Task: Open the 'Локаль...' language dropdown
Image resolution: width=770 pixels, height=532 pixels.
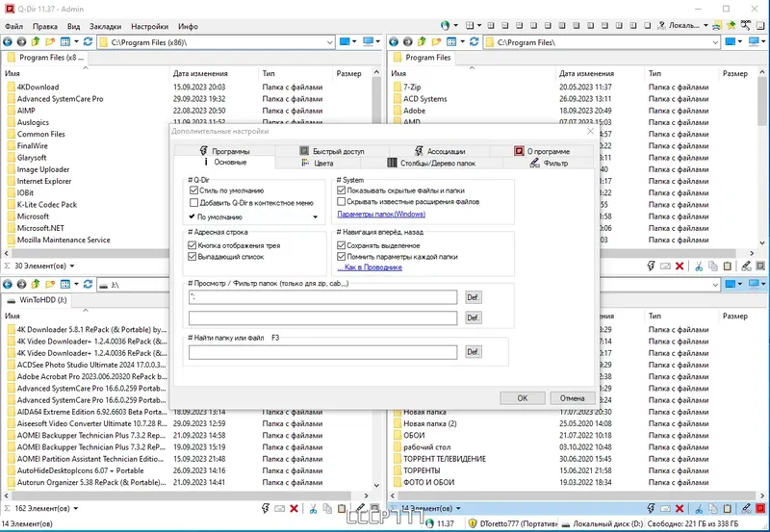Action: [x=706, y=25]
